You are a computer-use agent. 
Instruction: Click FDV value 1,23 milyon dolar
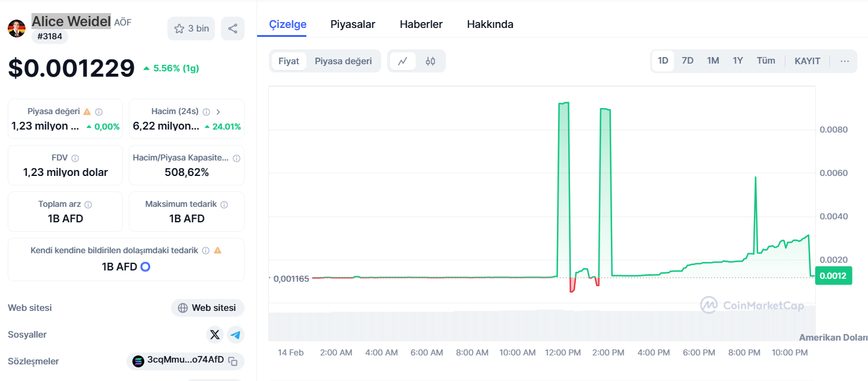point(65,172)
